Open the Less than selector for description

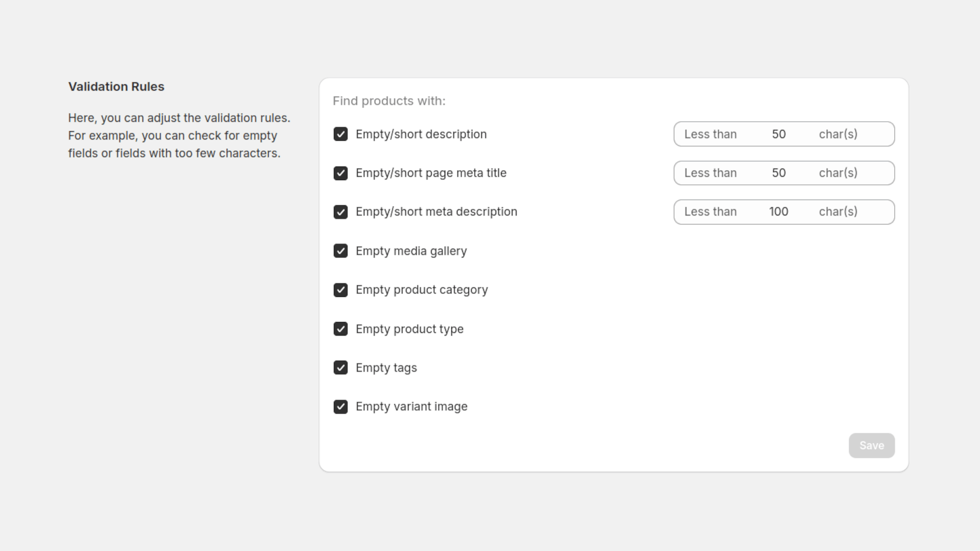(x=710, y=134)
